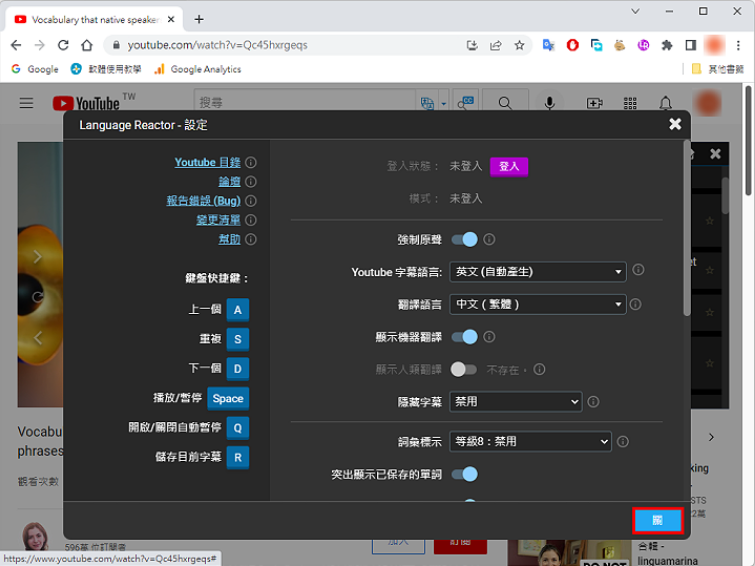Open the 翻譯語言 dropdown
This screenshot has height=566, width=755.
click(x=538, y=304)
